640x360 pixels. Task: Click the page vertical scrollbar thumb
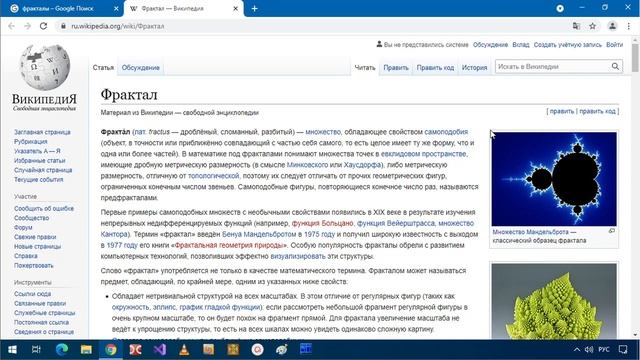[635, 57]
